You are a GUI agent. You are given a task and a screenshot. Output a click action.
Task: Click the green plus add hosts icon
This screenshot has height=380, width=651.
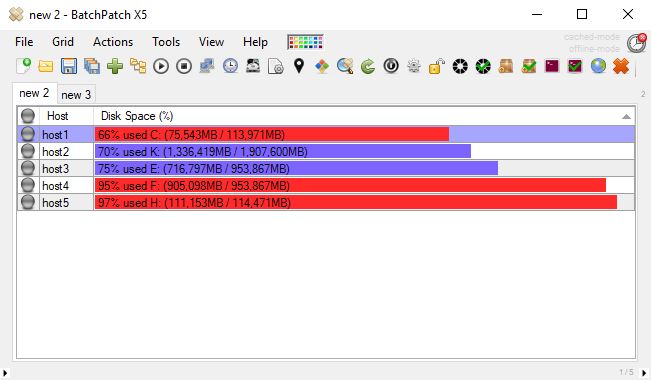(115, 66)
